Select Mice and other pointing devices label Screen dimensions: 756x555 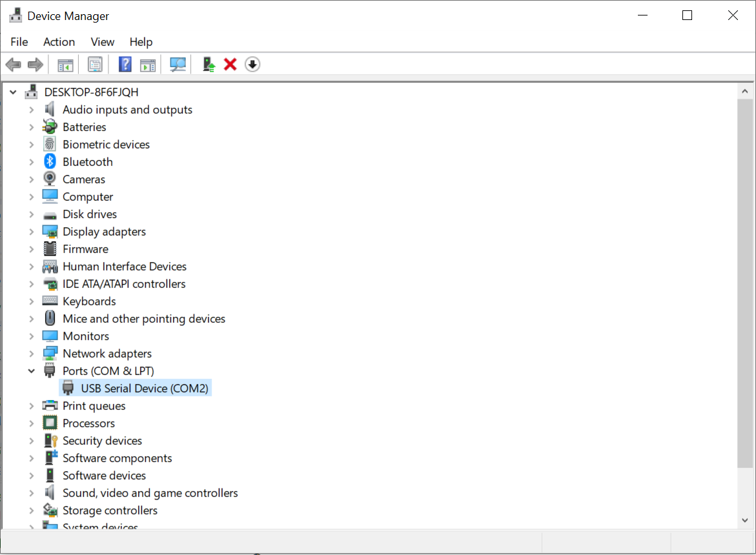point(144,318)
